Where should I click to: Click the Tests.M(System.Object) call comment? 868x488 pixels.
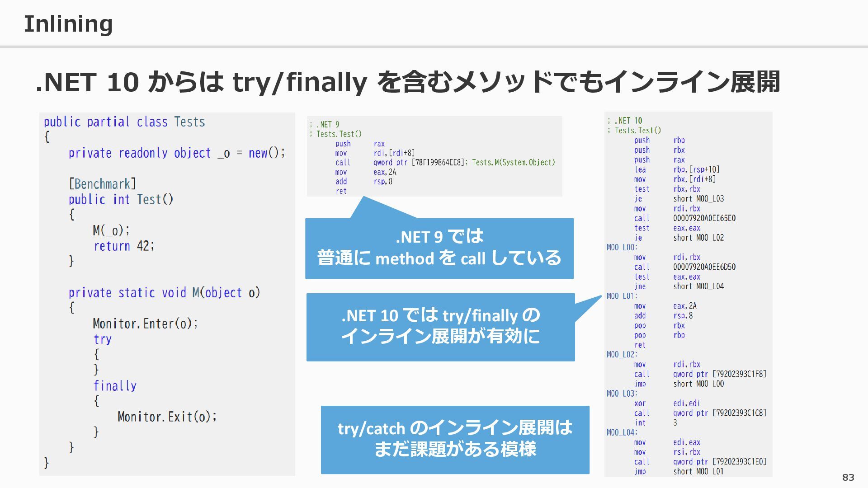coord(513,162)
